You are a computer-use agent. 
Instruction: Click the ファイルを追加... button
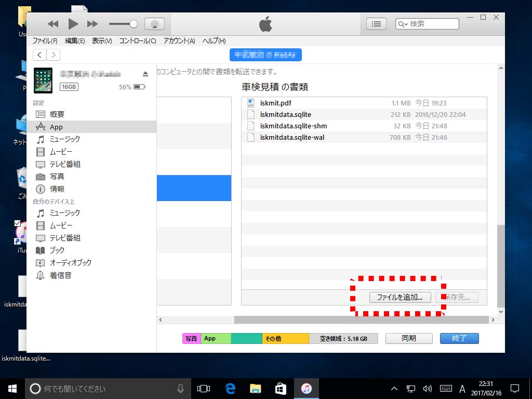pos(400,298)
